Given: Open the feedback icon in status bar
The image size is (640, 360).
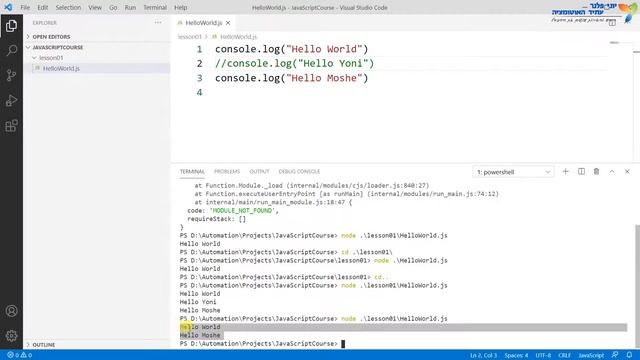Looking at the screenshot, I should coord(615,355).
